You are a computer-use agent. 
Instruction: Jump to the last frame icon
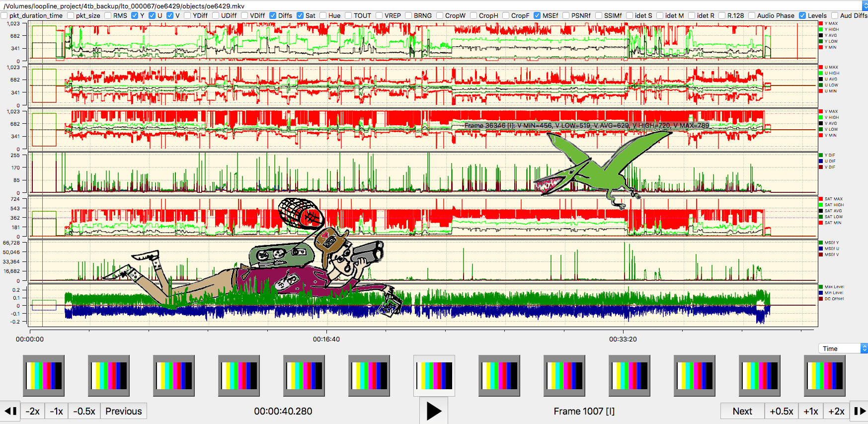(859, 411)
